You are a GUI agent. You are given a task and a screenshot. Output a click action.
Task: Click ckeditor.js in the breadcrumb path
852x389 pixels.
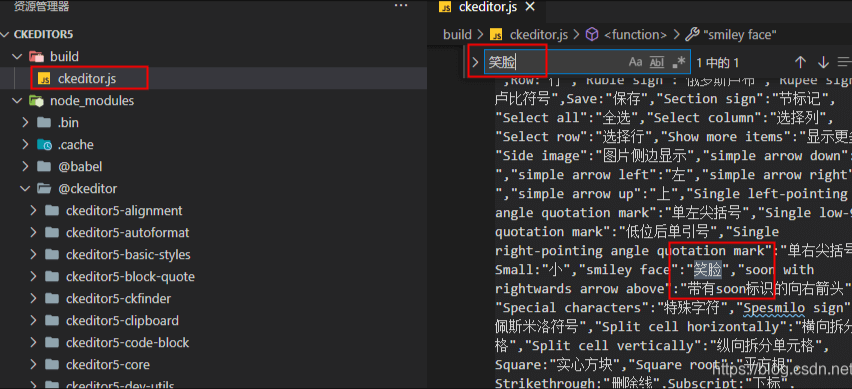coord(538,35)
